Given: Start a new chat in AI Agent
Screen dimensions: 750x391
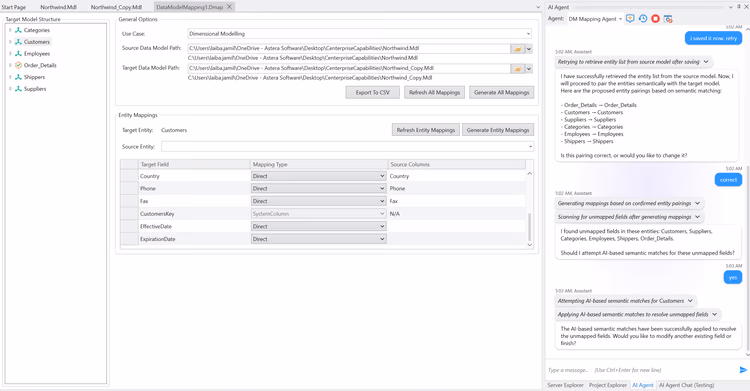Looking at the screenshot, I should click(630, 19).
